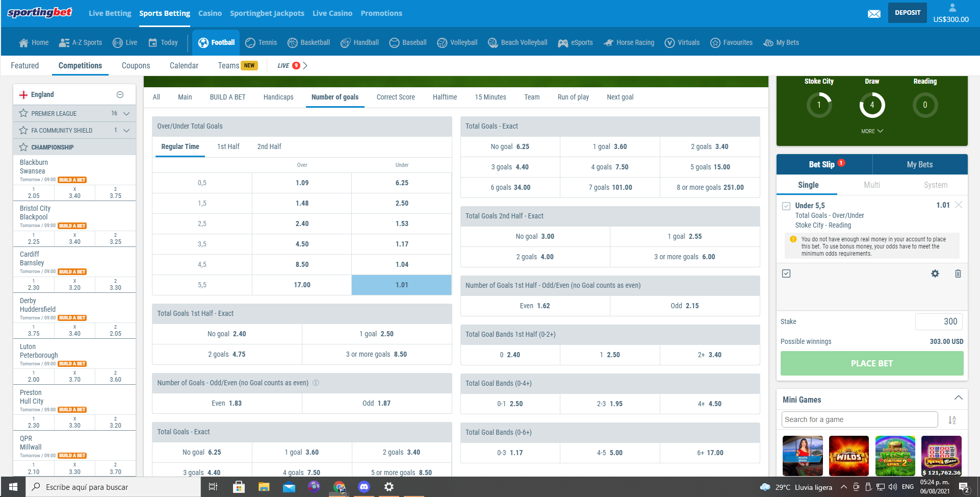The height and width of the screenshot is (497, 980).
Task: Open bet slip settings gear
Action: click(935, 274)
